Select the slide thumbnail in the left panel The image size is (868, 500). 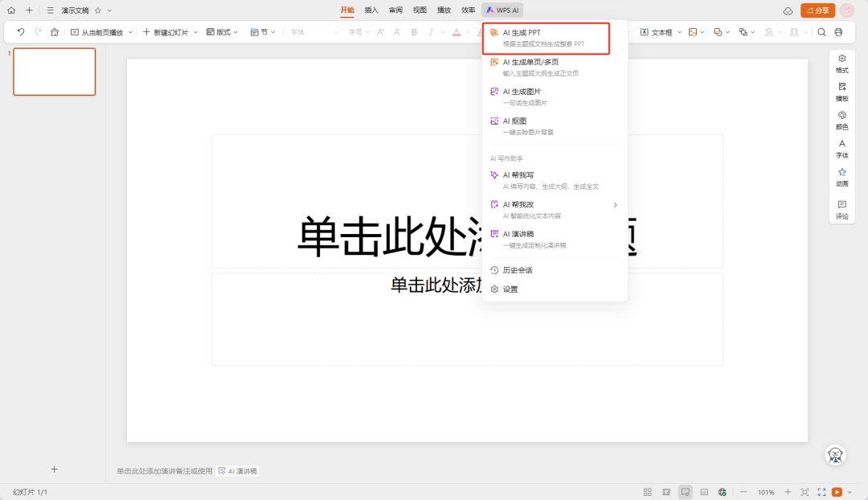coord(54,72)
